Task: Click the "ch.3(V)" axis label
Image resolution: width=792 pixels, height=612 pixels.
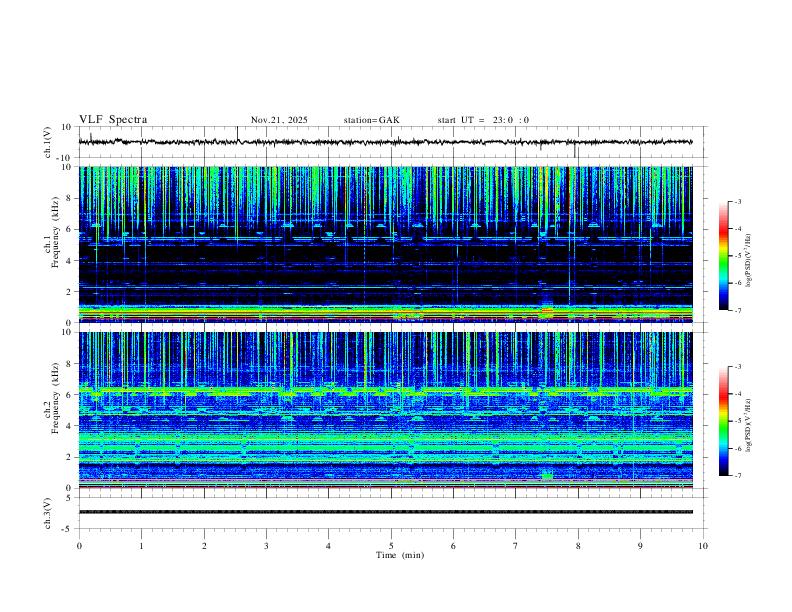Action: click(x=48, y=513)
